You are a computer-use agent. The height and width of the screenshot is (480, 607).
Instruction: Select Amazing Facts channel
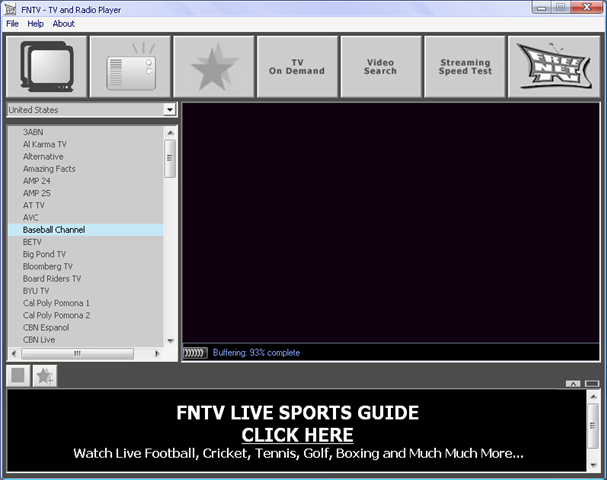pyautogui.click(x=86, y=169)
